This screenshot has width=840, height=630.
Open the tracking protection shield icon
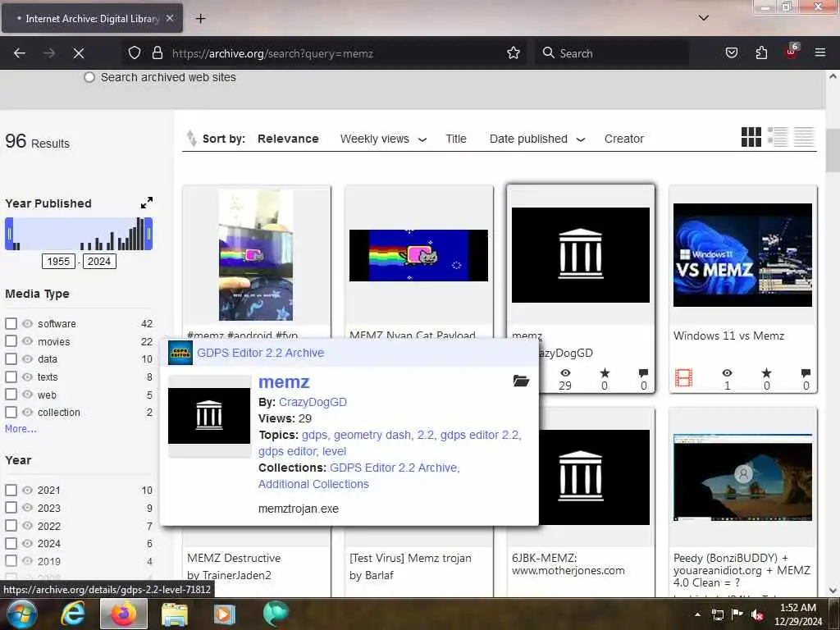pyautogui.click(x=135, y=52)
